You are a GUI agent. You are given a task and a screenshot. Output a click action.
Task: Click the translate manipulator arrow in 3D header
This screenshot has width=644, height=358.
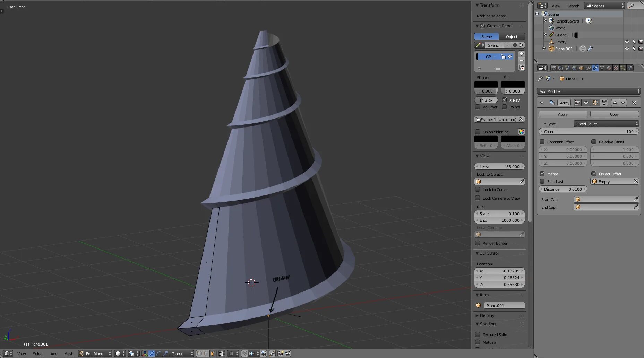[152, 353]
